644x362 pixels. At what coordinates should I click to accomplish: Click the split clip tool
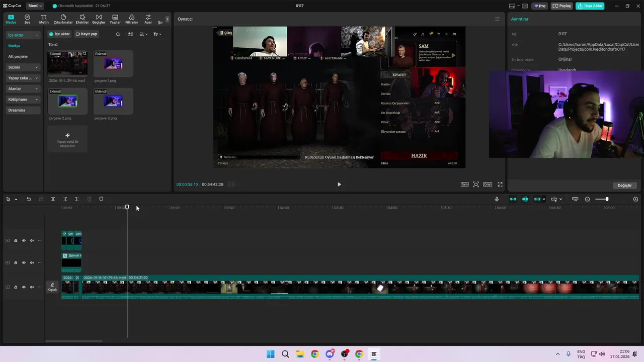[x=53, y=199]
